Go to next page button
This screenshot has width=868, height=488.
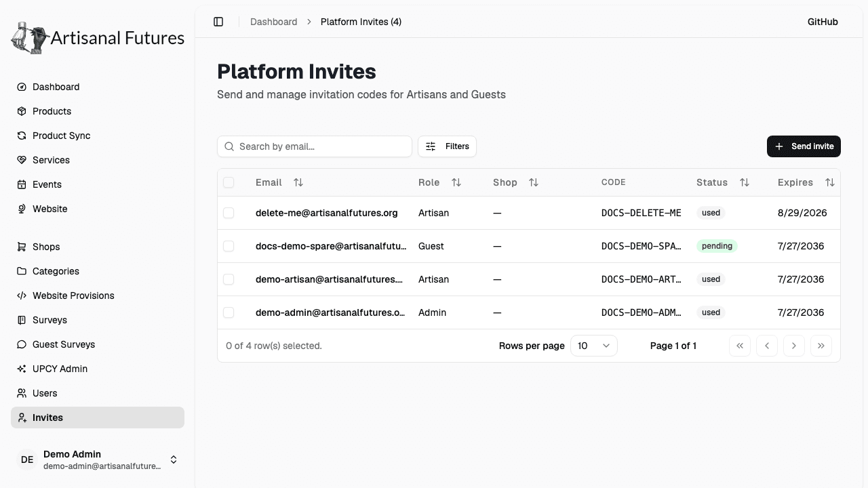coord(794,346)
